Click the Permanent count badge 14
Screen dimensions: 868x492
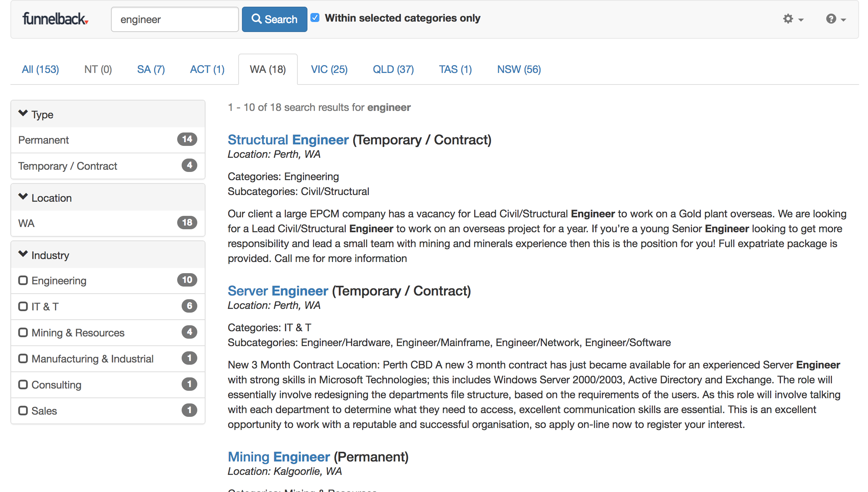pos(187,140)
